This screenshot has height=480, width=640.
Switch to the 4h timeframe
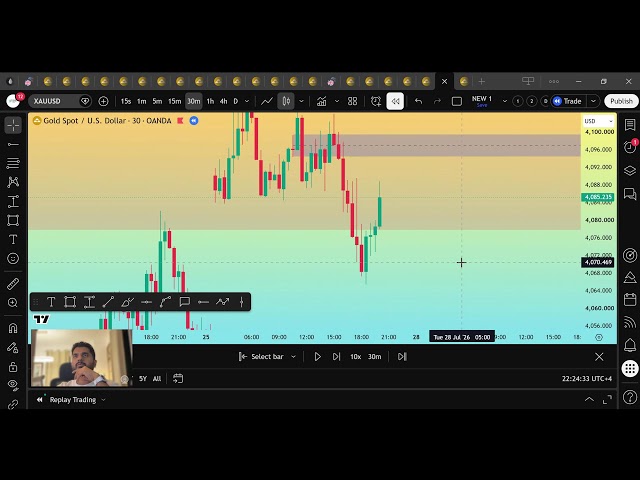click(223, 101)
